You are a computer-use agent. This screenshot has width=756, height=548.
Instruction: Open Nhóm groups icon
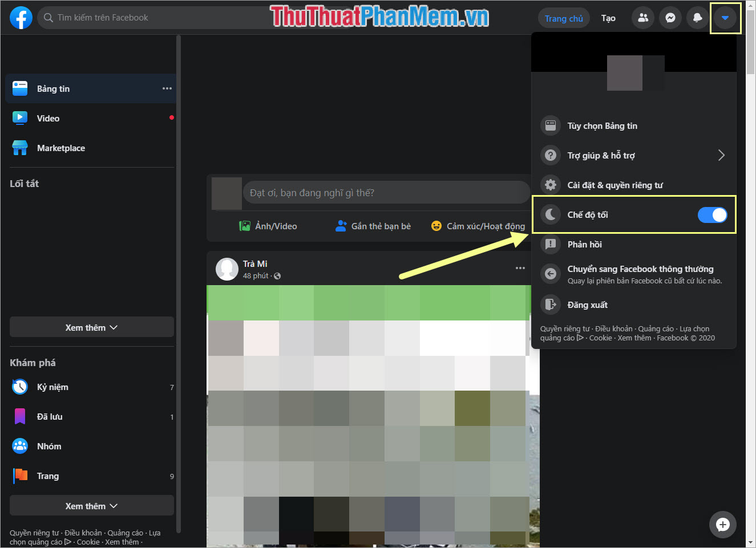48,446
